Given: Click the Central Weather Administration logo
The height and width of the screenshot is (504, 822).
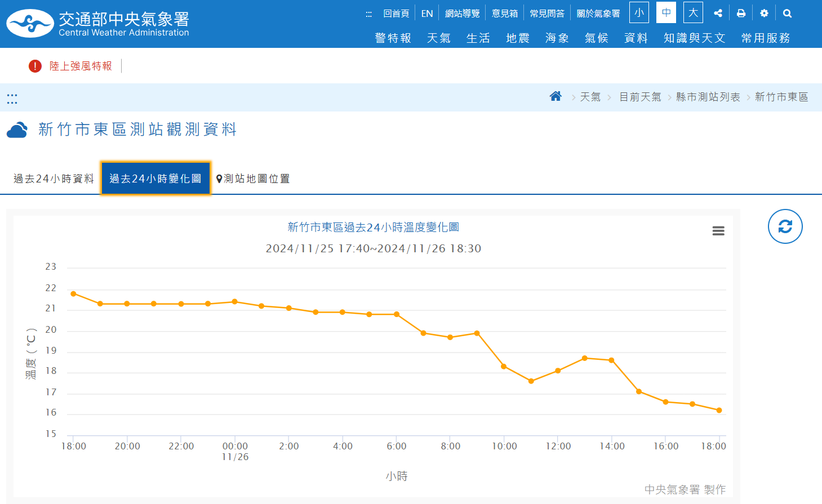Looking at the screenshot, I should pos(97,24).
